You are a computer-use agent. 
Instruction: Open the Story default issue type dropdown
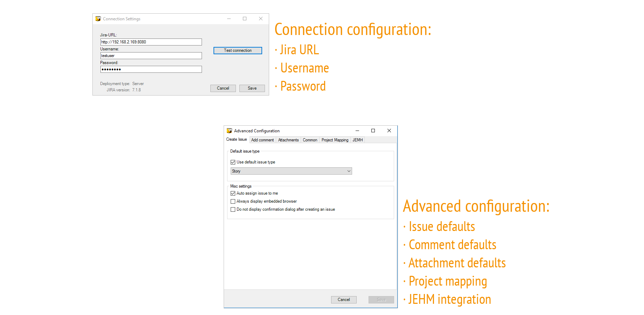coord(349,171)
